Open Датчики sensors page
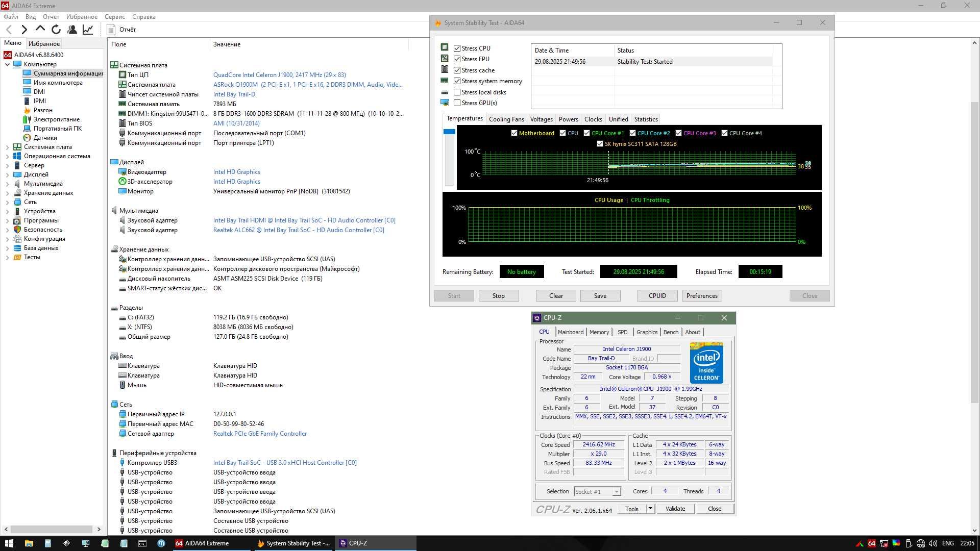The image size is (980, 551). [45, 138]
